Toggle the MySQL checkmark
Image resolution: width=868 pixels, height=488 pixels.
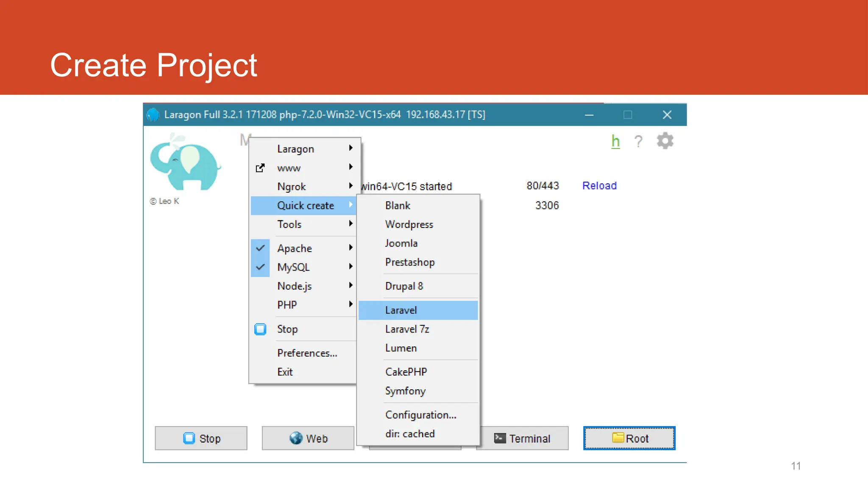tap(260, 267)
